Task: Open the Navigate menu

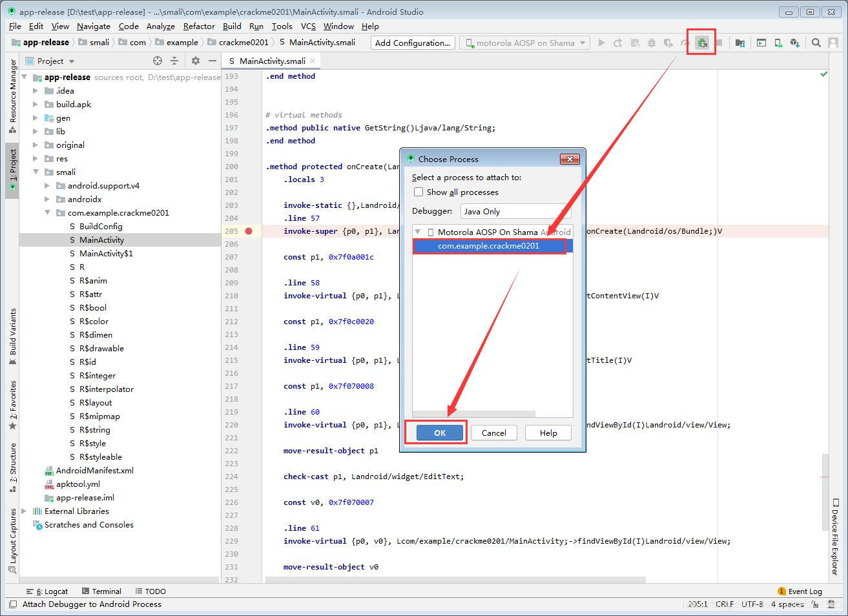Action: [93, 26]
